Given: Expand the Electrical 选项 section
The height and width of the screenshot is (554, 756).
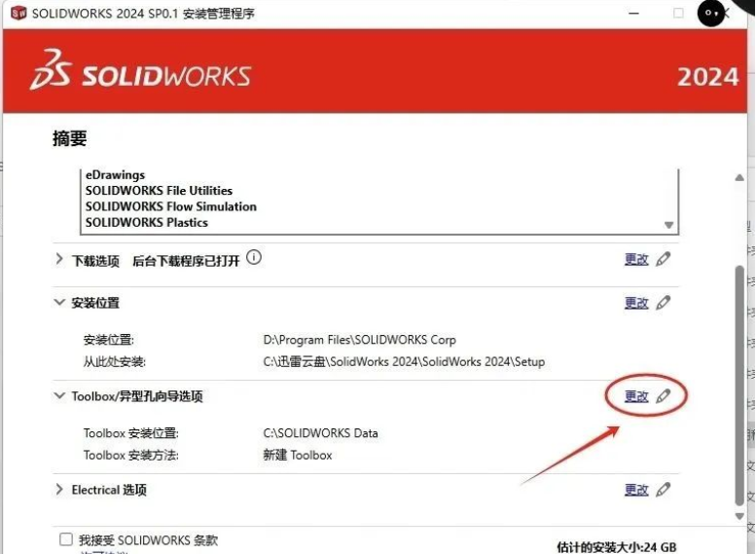Looking at the screenshot, I should coord(59,490).
